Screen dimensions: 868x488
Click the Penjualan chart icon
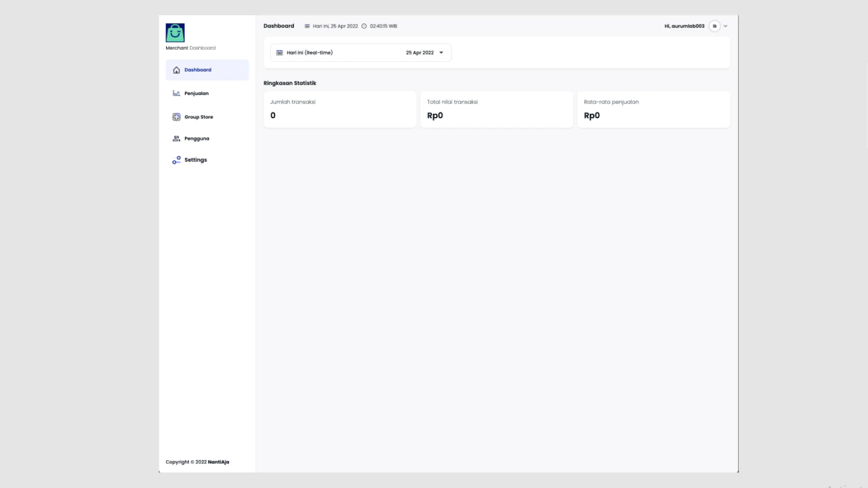(176, 93)
